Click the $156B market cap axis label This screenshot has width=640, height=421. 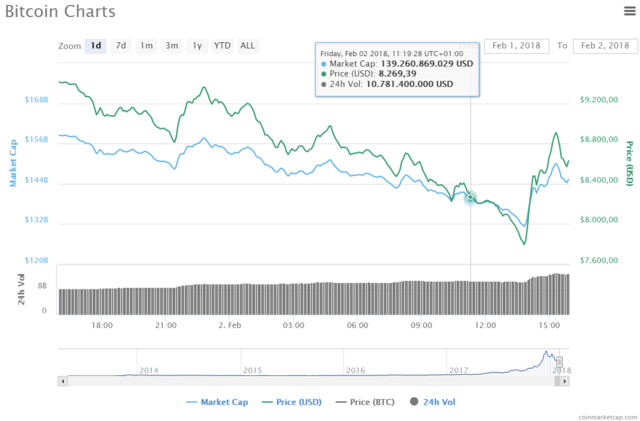[x=36, y=140]
